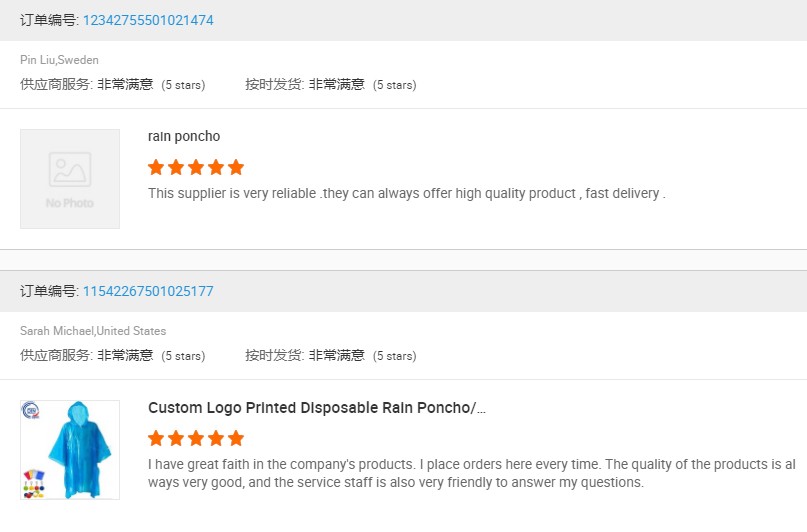
Task: Click the No Photo placeholder image
Action: pyautogui.click(x=70, y=179)
